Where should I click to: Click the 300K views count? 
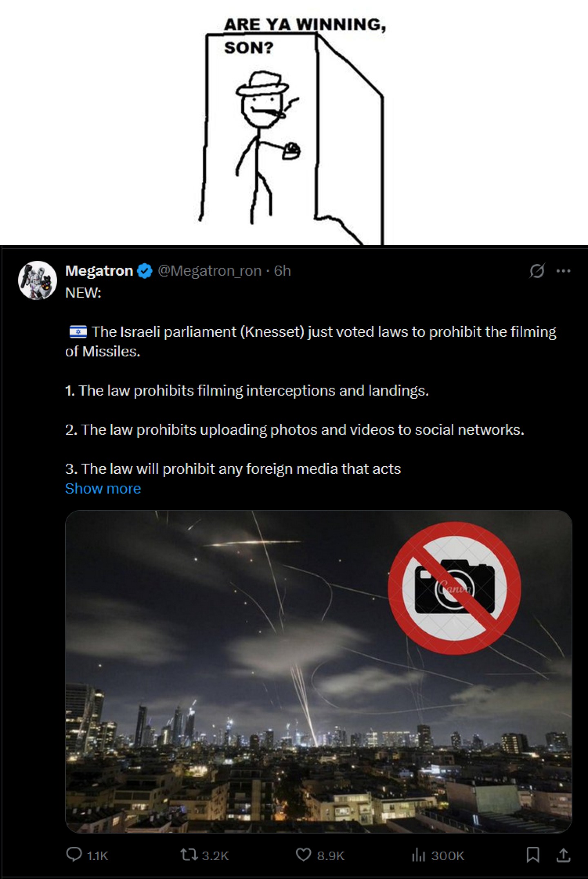click(448, 856)
